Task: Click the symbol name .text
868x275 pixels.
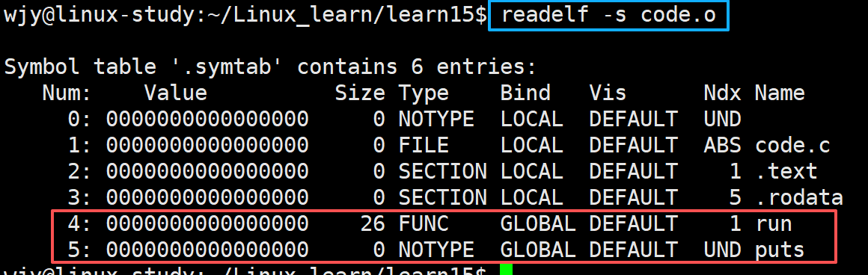Action: click(x=786, y=171)
